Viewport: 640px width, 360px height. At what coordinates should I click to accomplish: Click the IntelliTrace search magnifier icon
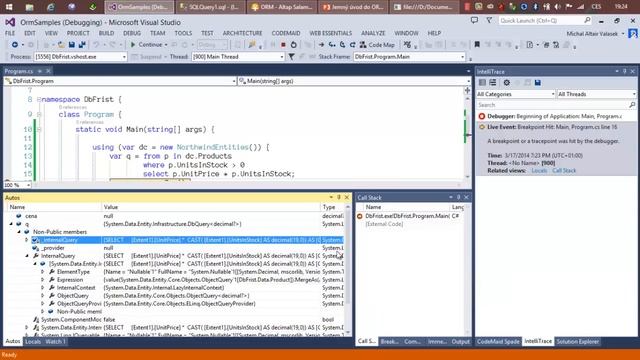[632, 105]
